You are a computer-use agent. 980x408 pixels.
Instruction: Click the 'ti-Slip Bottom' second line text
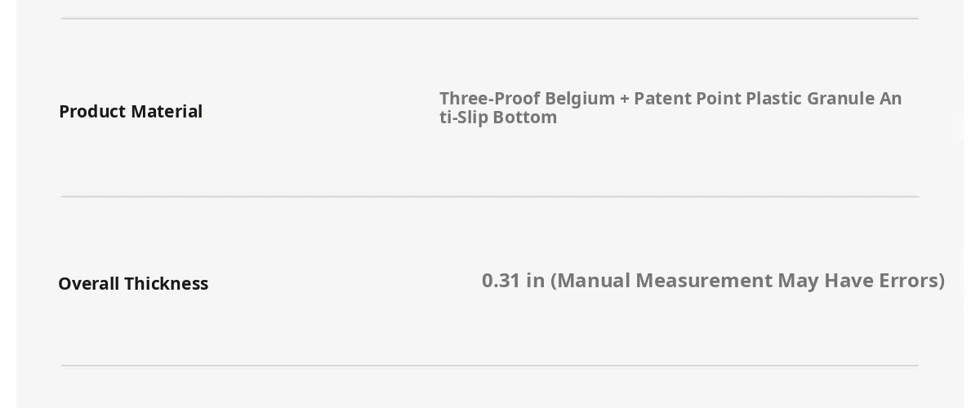[498, 118]
